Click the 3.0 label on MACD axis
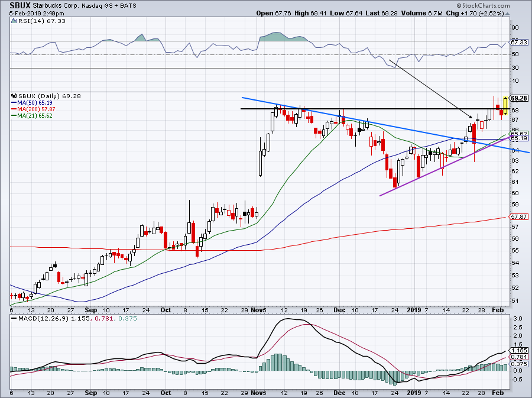Screen dimensions: 532x398 [x=517, y=319]
